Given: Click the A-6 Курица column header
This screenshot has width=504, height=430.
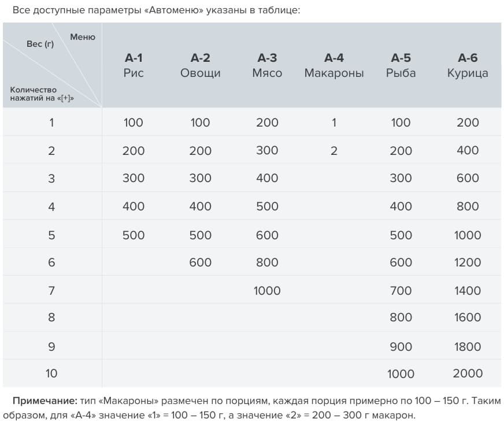Looking at the screenshot, I should [468, 65].
